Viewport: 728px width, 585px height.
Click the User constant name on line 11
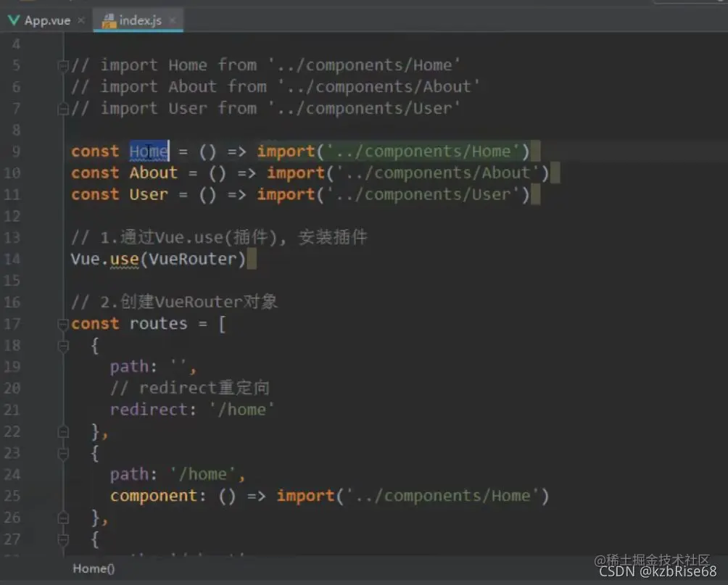click(x=149, y=194)
